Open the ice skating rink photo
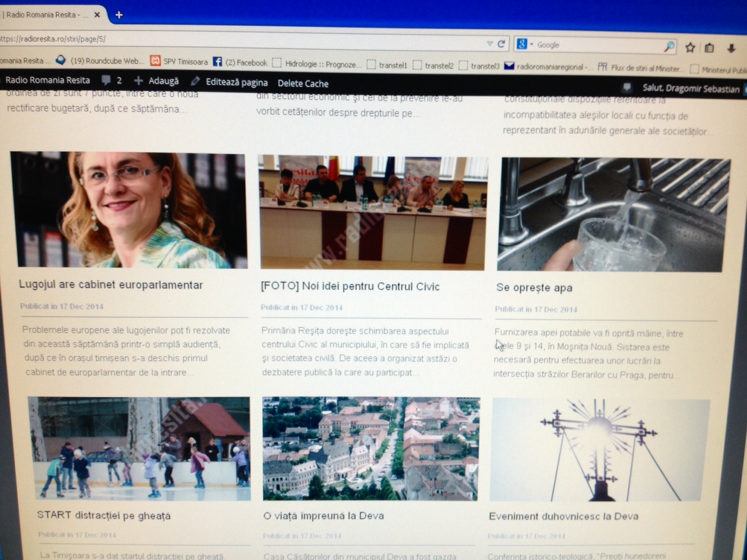Screen dimensions: 747x560 tap(139, 449)
